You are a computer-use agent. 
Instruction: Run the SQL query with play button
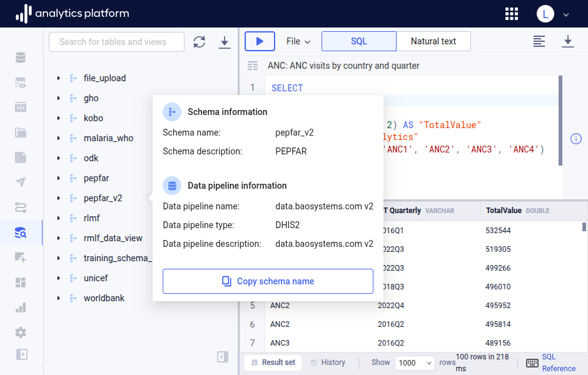[260, 41]
